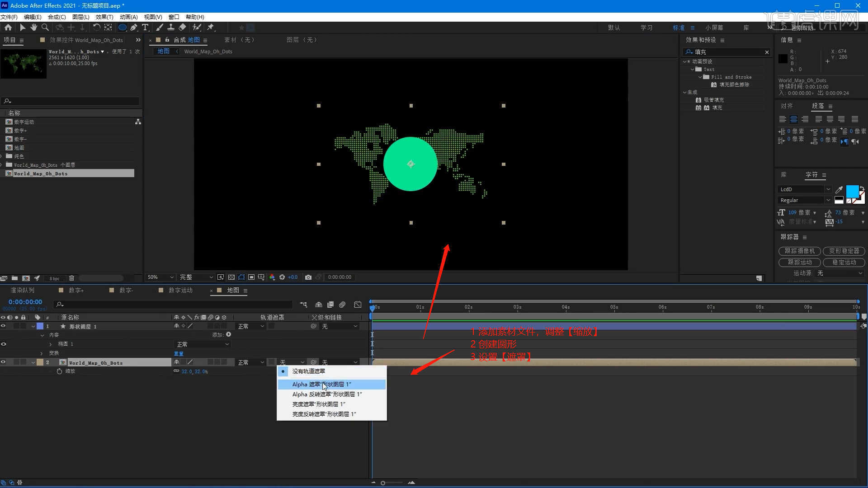868x488 pixels.
Task: Toggle visibility of World_Map_Oh_Dots layer
Action: [x=4, y=362]
